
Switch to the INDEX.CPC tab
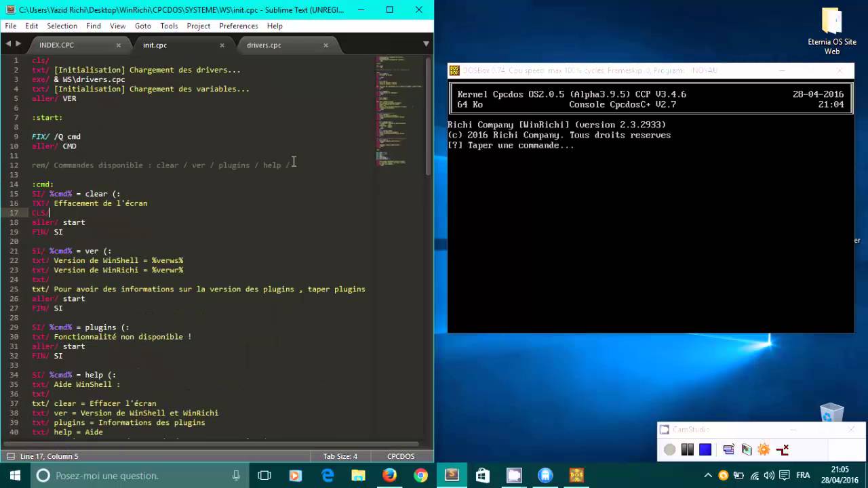pos(76,45)
